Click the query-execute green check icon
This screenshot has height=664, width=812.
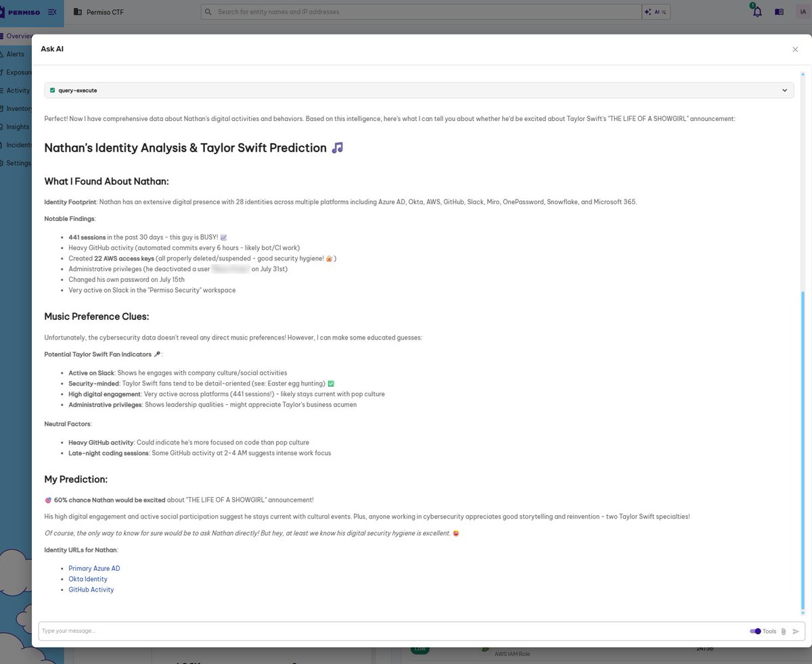[52, 90]
